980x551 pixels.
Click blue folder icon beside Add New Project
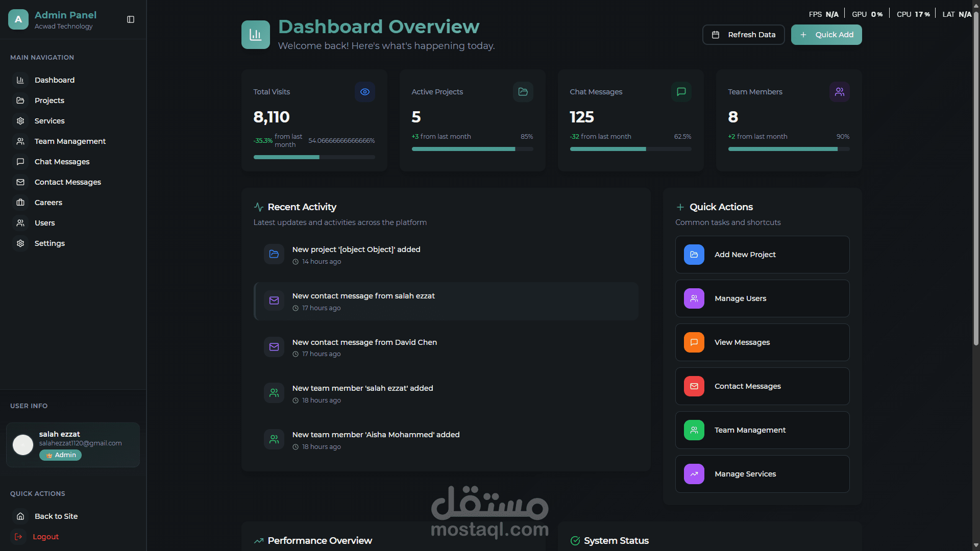click(694, 255)
